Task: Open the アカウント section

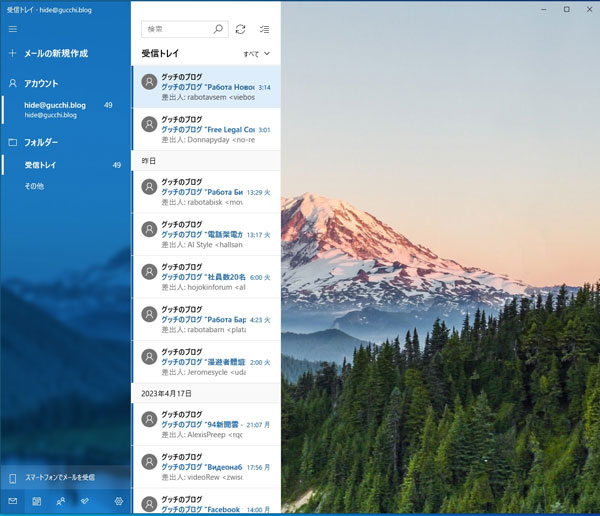Action: pyautogui.click(x=41, y=84)
